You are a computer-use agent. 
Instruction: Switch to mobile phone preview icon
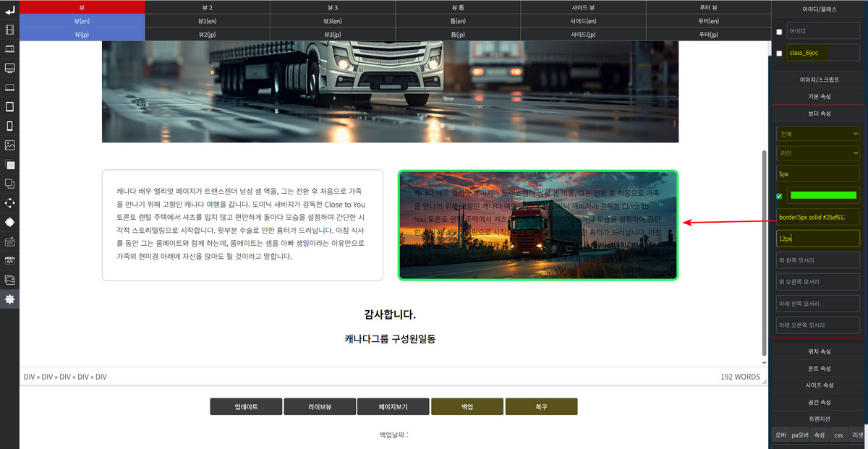pos(9,126)
